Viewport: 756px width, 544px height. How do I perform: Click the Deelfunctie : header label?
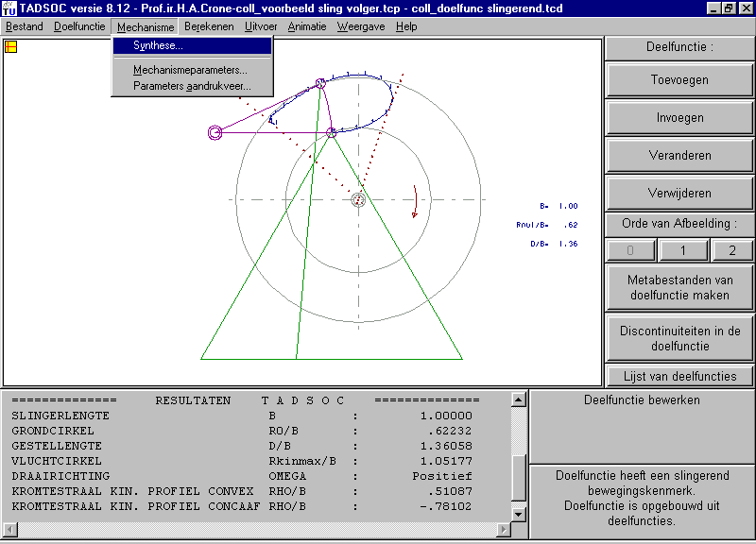click(x=679, y=46)
